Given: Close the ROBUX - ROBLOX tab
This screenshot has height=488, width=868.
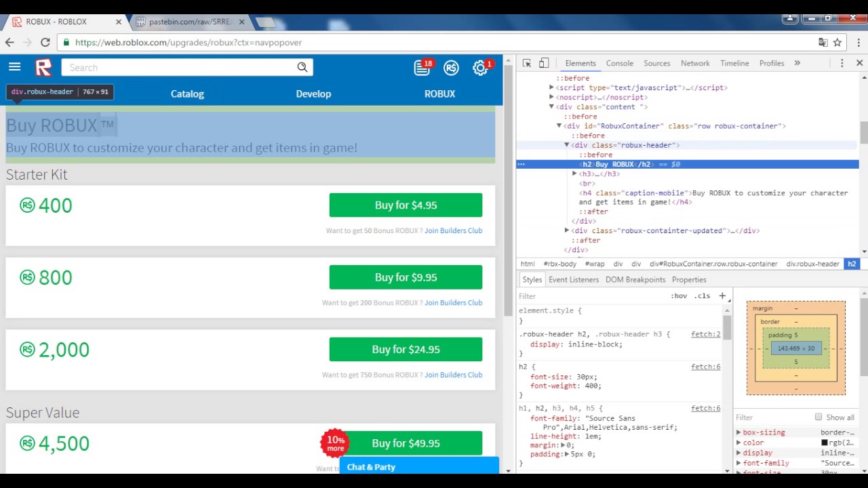Looking at the screenshot, I should (x=119, y=22).
